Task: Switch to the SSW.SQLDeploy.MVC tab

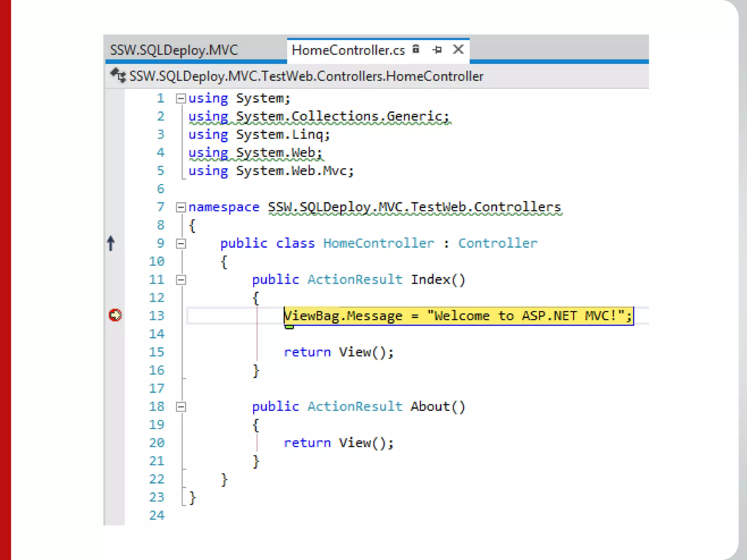Action: [174, 50]
